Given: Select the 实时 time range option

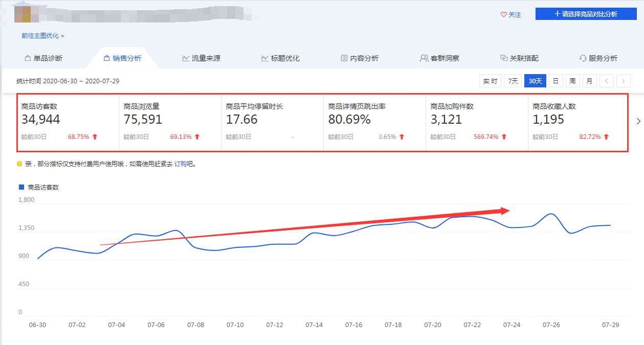Looking at the screenshot, I should pyautogui.click(x=490, y=81).
